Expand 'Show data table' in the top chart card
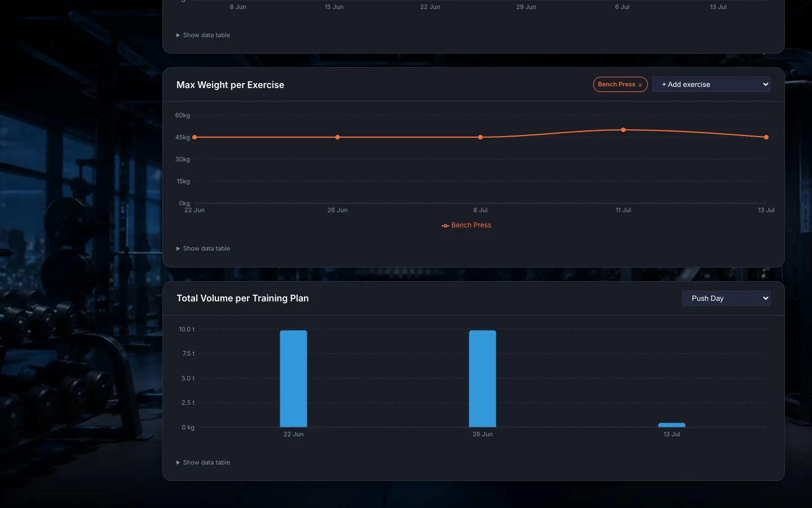The image size is (812, 508). [203, 35]
